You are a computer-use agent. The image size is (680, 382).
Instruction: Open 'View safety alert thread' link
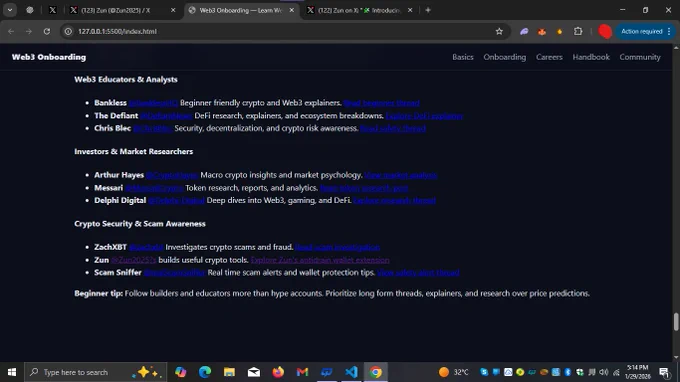pos(418,273)
